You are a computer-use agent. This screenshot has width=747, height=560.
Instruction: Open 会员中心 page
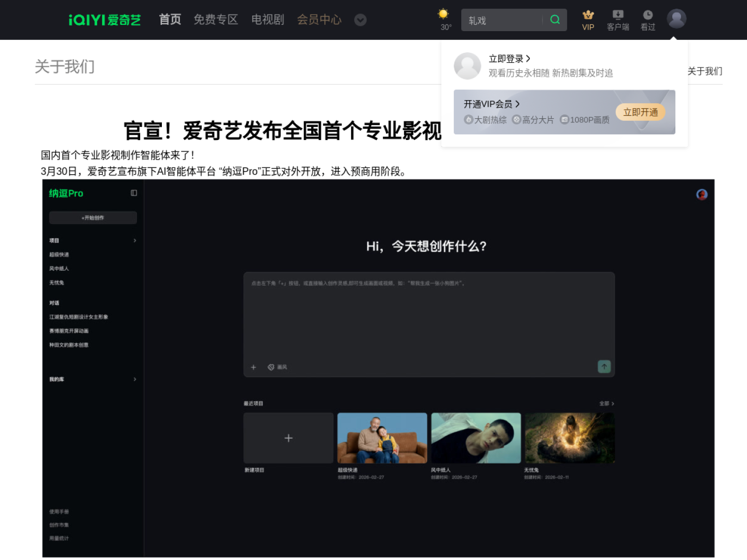pyautogui.click(x=319, y=20)
